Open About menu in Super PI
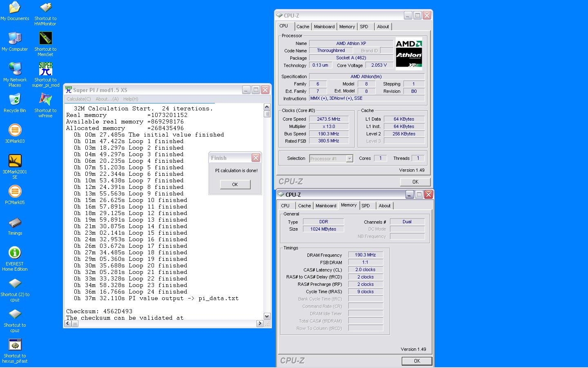This screenshot has width=588, height=368. [x=107, y=99]
